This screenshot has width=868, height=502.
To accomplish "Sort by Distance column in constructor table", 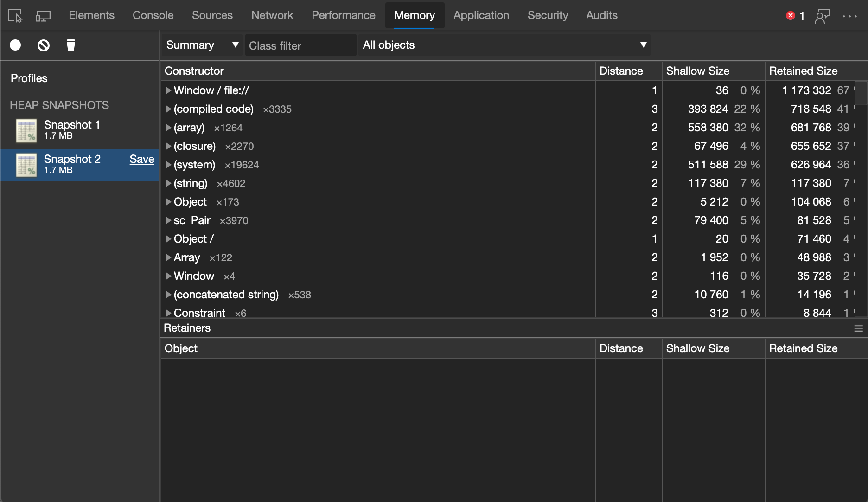I will click(628, 71).
